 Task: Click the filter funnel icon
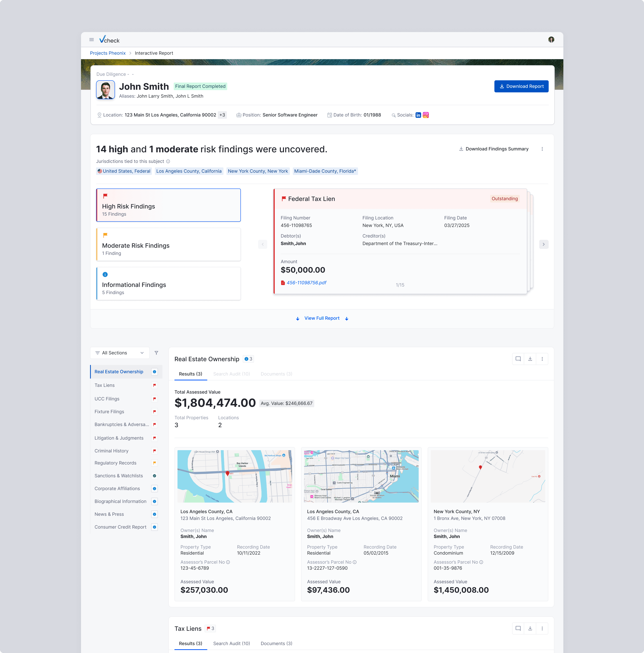156,353
